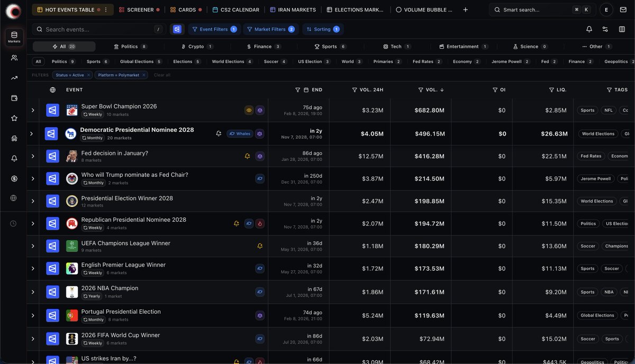Open the clock history icon in sidebar
This screenshot has width=635, height=364.
[14, 224]
